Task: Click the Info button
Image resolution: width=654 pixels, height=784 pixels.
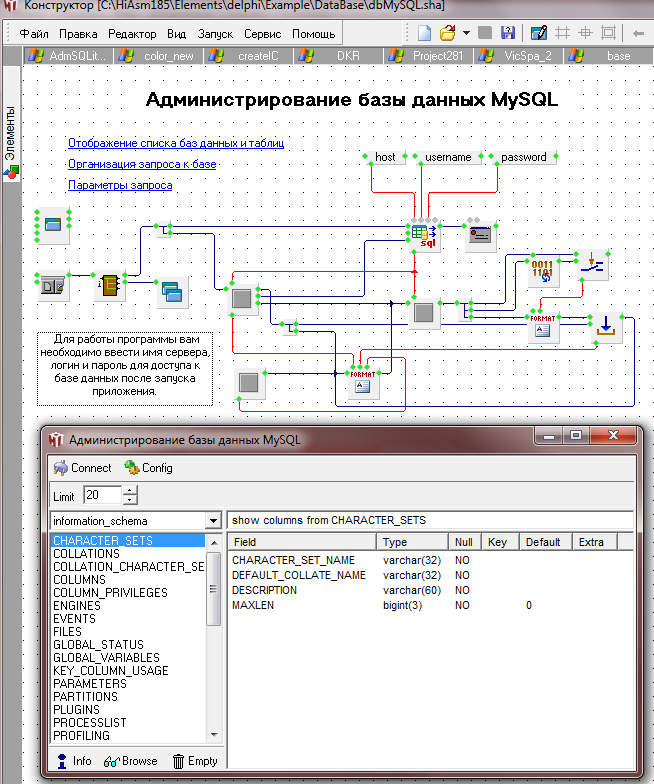Action: (74, 761)
